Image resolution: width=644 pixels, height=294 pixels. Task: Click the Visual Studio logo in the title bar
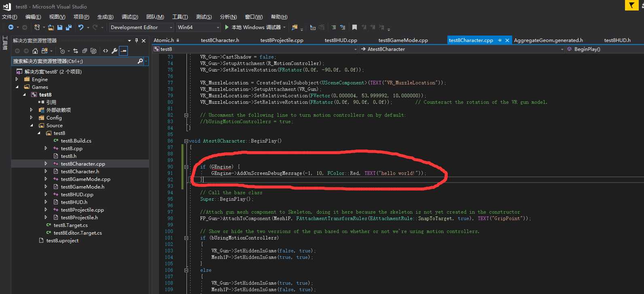[x=7, y=6]
